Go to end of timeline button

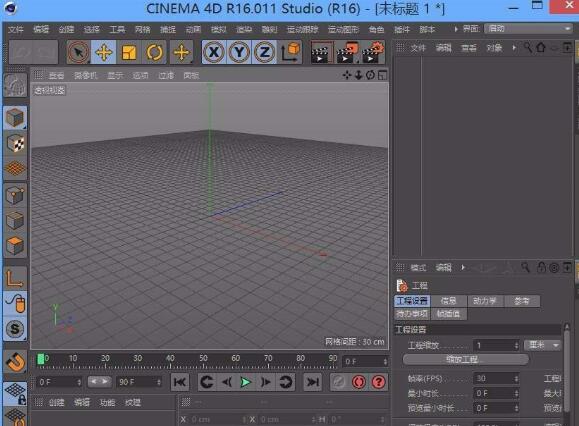[x=312, y=382]
